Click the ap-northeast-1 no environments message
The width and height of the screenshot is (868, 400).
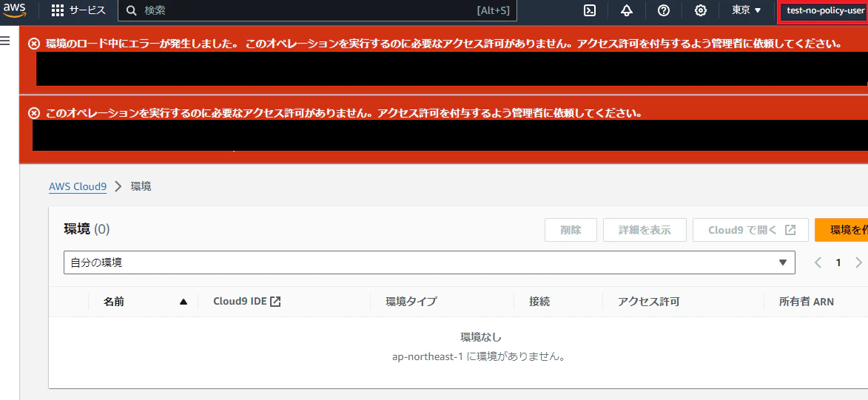coord(478,356)
